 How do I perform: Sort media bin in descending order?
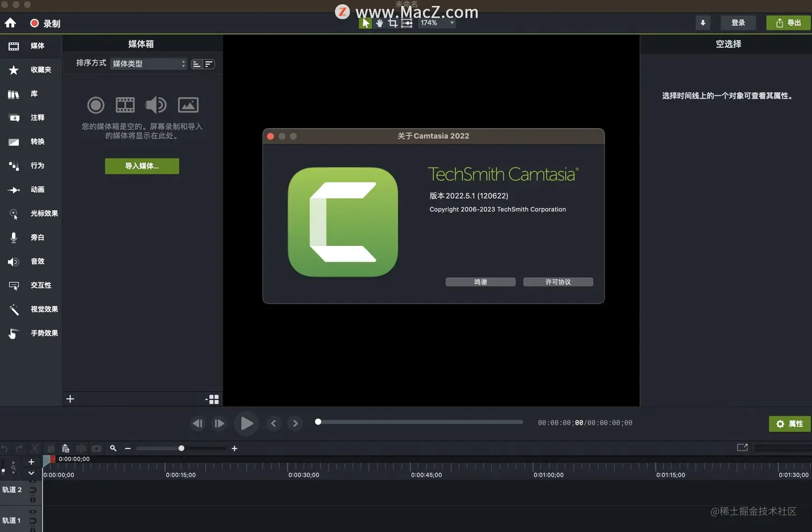coord(209,64)
